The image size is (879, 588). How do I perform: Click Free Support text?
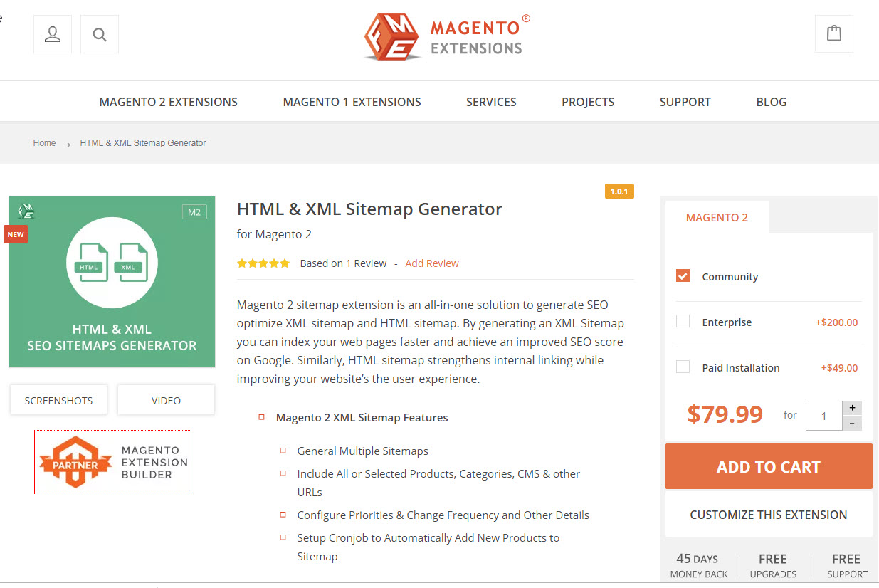click(x=847, y=566)
